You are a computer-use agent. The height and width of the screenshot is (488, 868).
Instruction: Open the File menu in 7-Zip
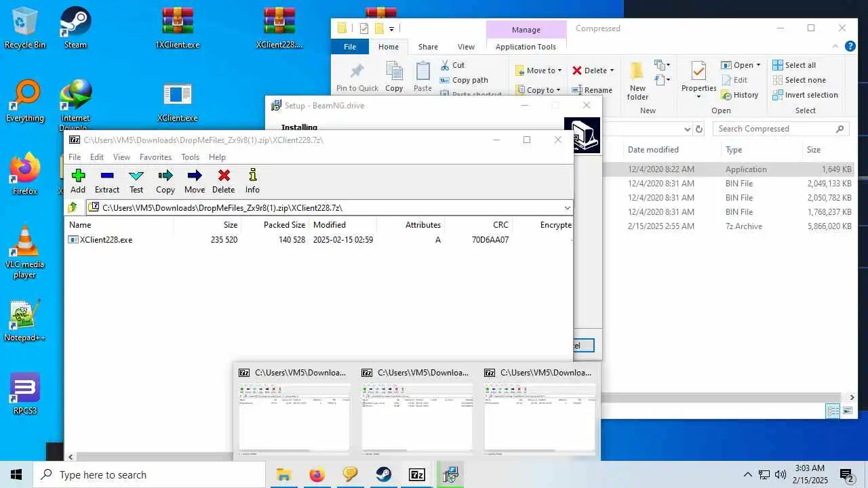75,157
